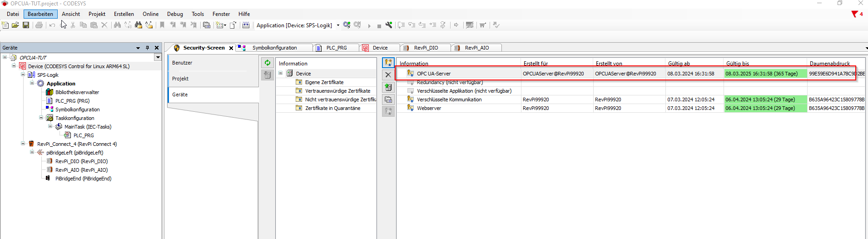Collapse the Application tree node
The image size is (868, 239).
coord(32,83)
